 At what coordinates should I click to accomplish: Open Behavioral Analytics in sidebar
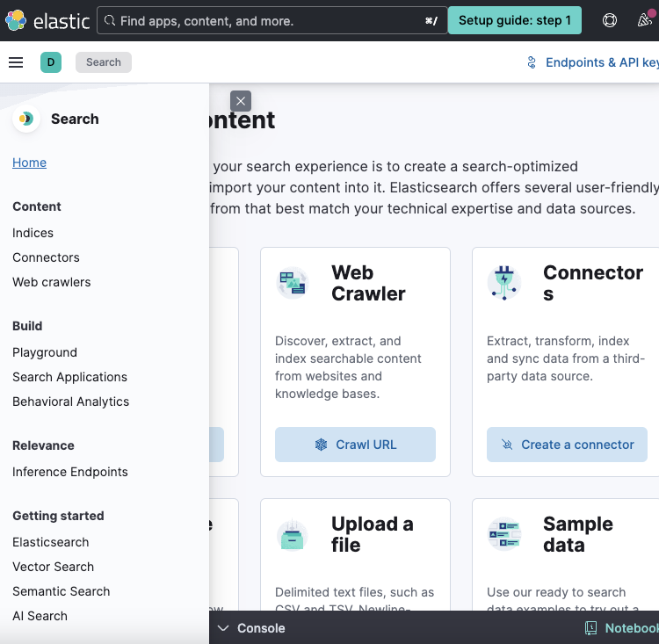click(70, 402)
